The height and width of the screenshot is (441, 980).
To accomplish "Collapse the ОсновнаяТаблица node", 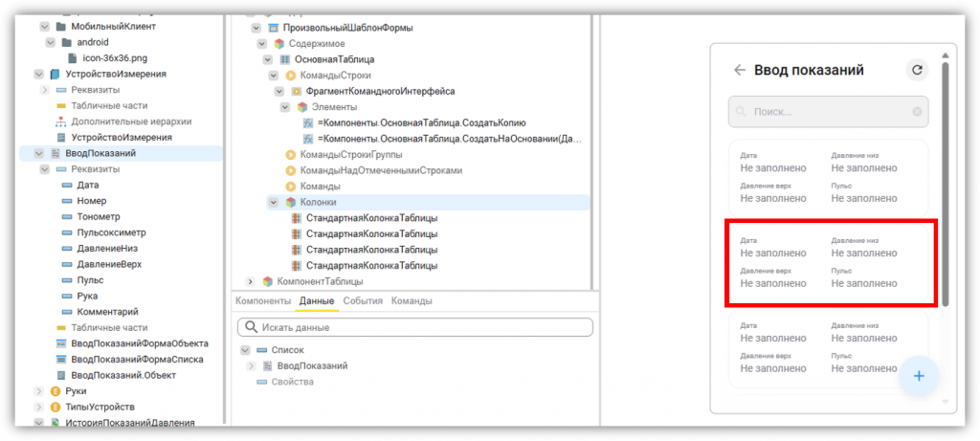I will (268, 60).
